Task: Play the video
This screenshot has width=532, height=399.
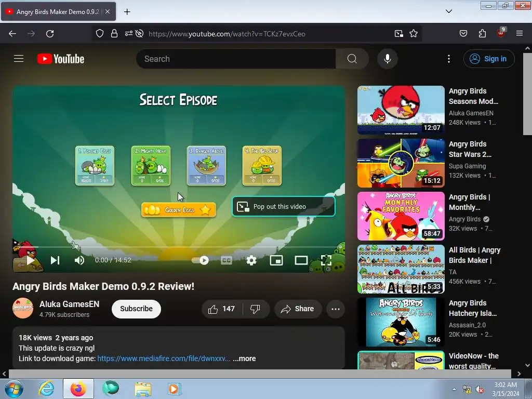Action: point(30,260)
